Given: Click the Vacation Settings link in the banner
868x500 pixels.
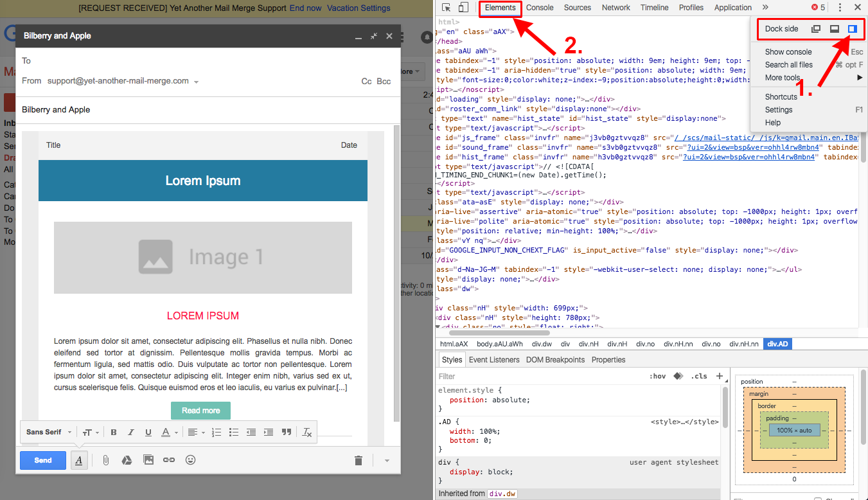Looking at the screenshot, I should 358,8.
